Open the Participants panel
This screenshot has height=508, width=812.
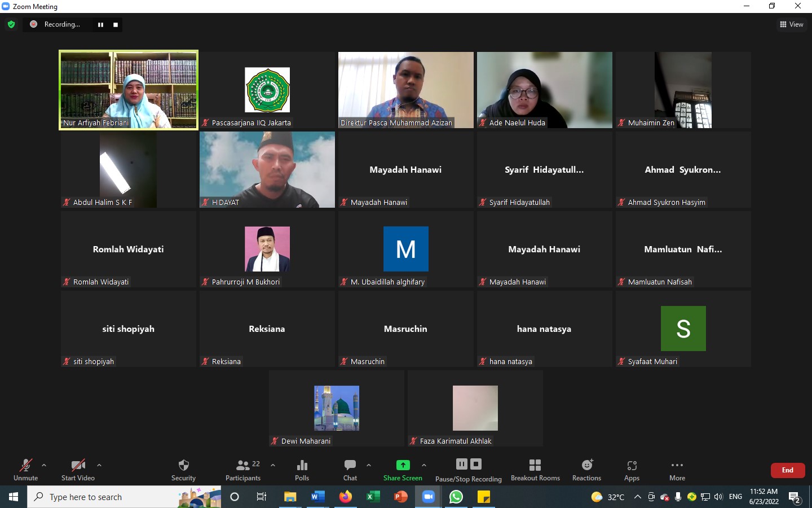(243, 470)
